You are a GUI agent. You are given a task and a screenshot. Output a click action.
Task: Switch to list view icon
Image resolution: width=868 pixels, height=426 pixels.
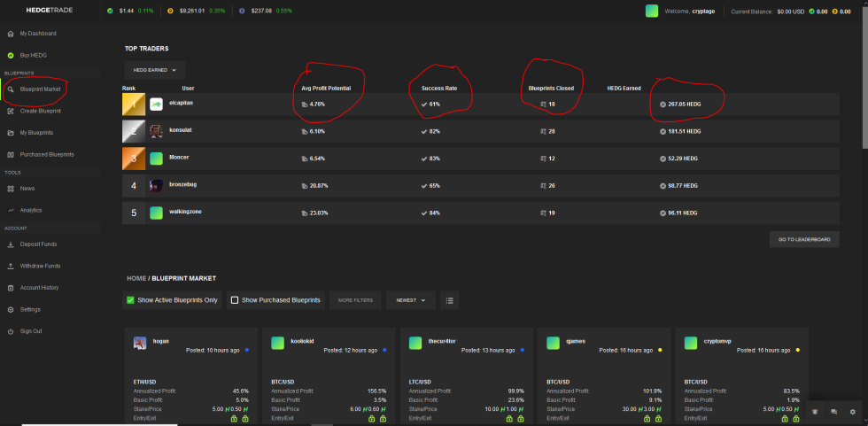pos(450,300)
